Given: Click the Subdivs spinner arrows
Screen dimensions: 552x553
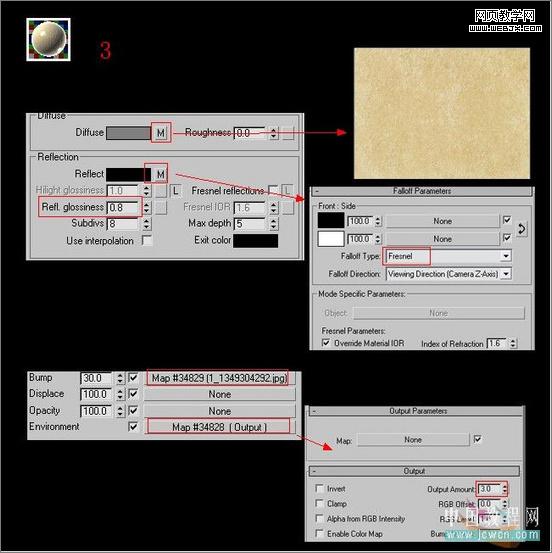Looking at the screenshot, I should [147, 224].
